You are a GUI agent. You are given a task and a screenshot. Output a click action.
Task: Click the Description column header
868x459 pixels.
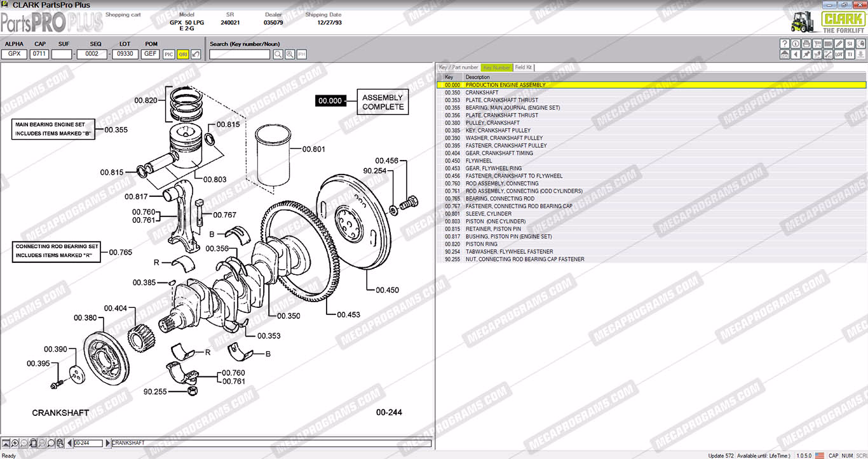point(665,77)
